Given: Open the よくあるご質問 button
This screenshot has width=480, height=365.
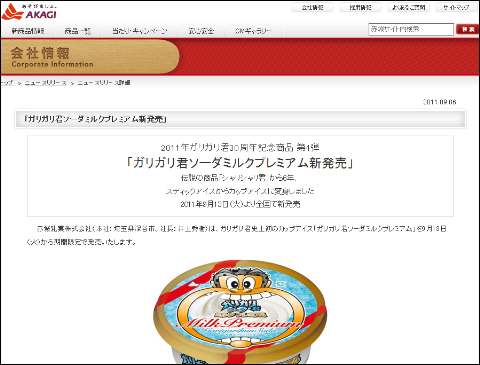Looking at the screenshot, I should 408,7.
